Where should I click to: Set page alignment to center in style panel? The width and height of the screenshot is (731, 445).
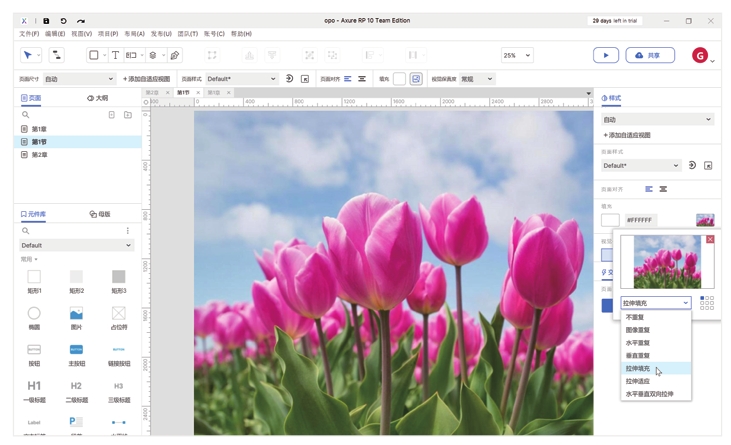point(663,189)
